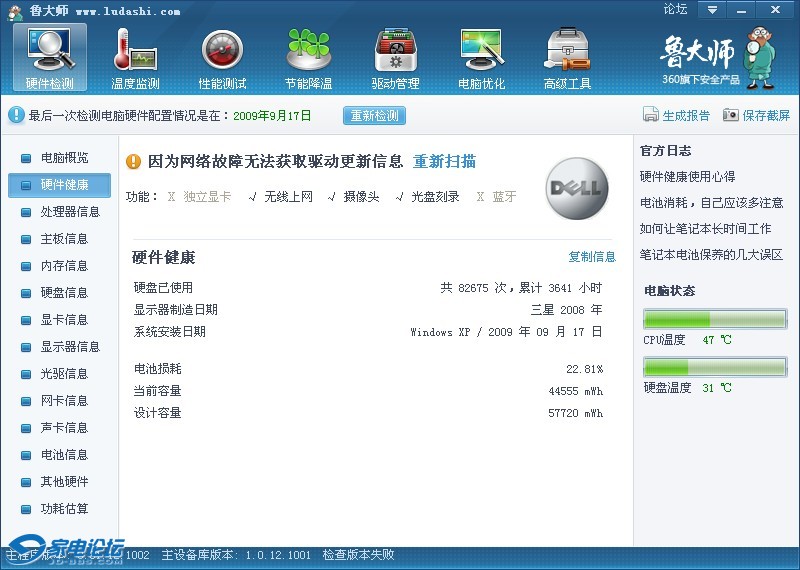Open the 论坛 forum link in title bar
The image size is (800, 570).
(x=675, y=10)
